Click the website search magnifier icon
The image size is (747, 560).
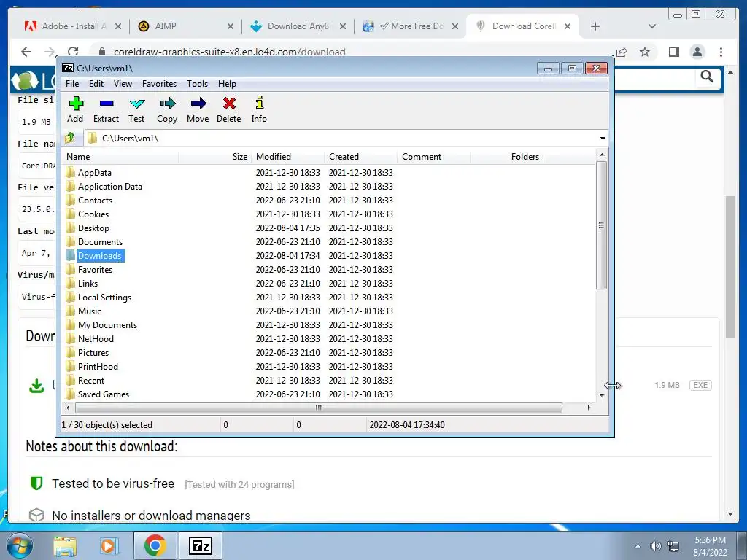click(x=707, y=76)
